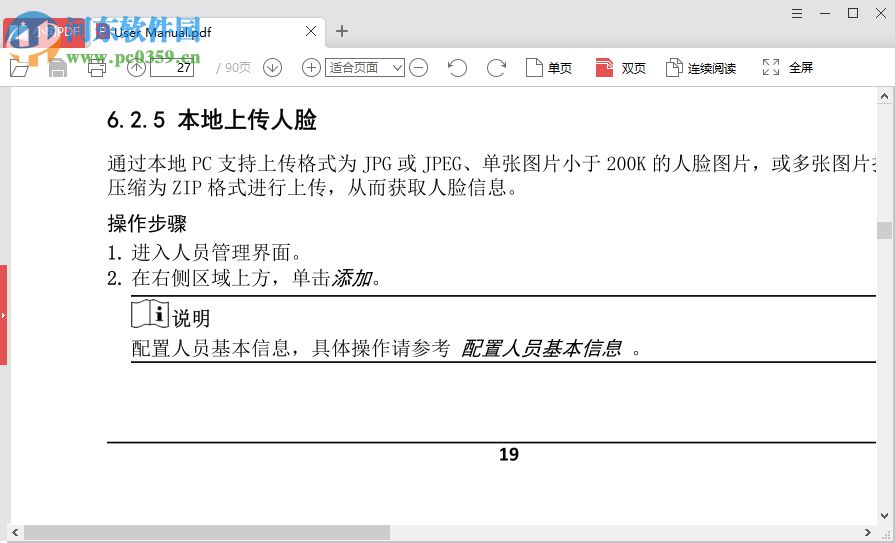This screenshot has width=895, height=543.
Task: Close the User Manual.pdf tab
Action: click(x=311, y=31)
